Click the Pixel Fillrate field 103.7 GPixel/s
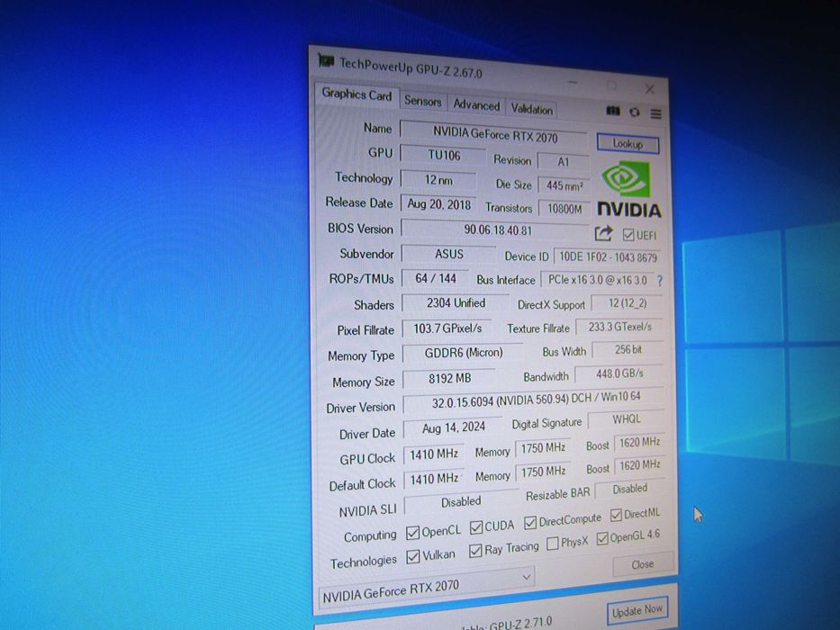 pyautogui.click(x=447, y=328)
